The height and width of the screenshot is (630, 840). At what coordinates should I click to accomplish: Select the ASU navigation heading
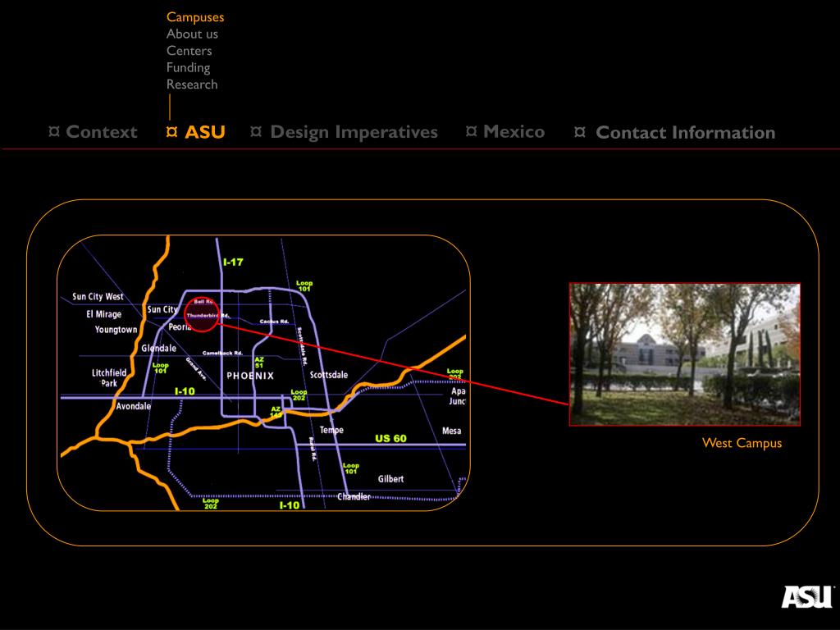pyautogui.click(x=204, y=132)
